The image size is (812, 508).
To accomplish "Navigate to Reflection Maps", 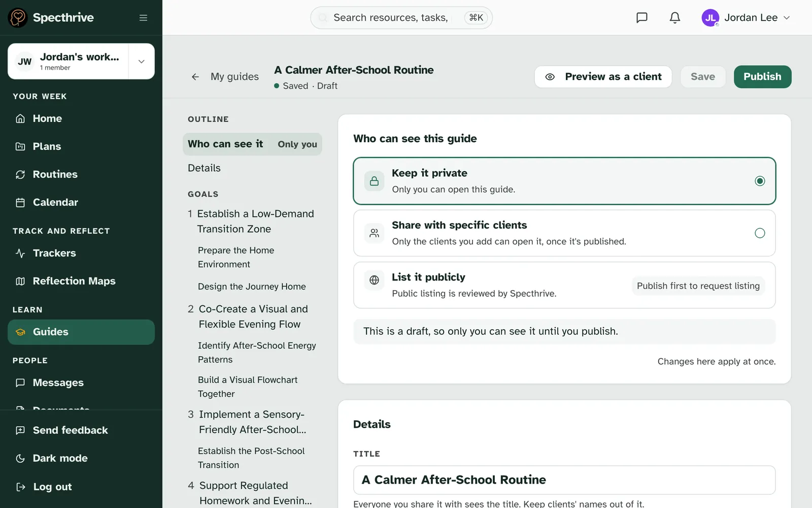I will point(81,281).
